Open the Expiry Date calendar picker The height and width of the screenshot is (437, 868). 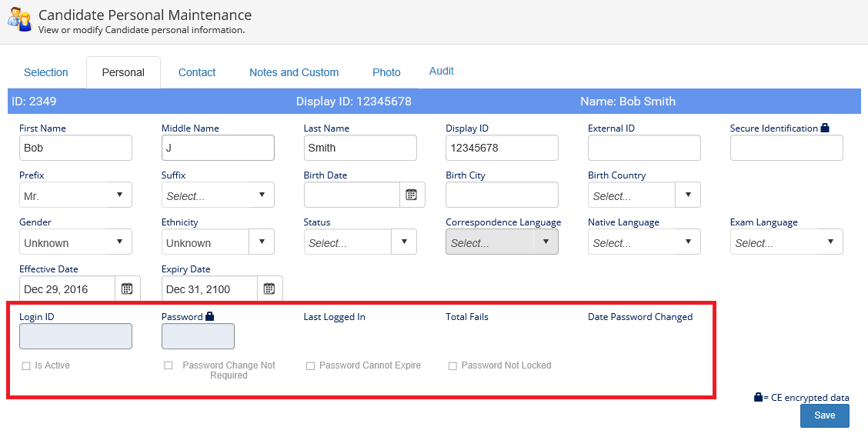click(269, 289)
